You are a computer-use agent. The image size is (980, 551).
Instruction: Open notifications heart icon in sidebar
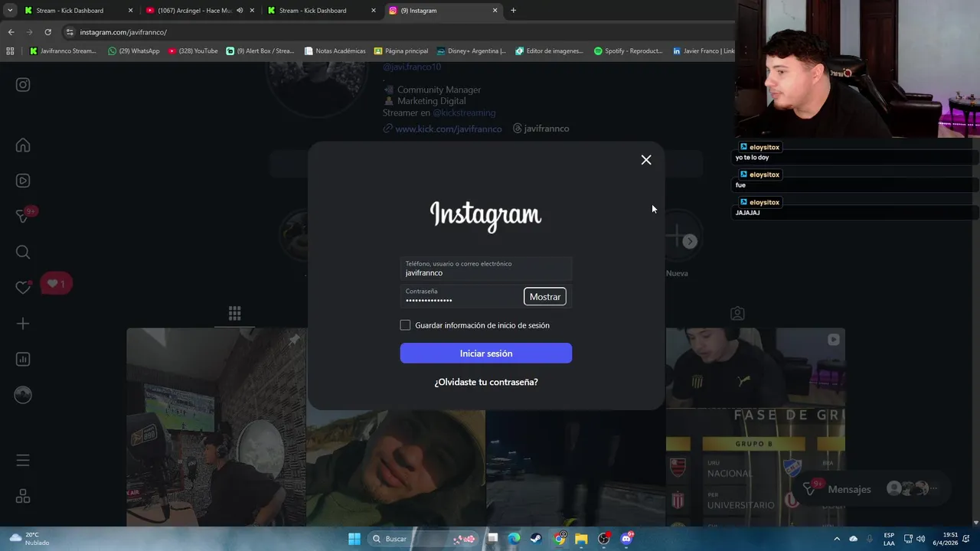[x=23, y=288]
